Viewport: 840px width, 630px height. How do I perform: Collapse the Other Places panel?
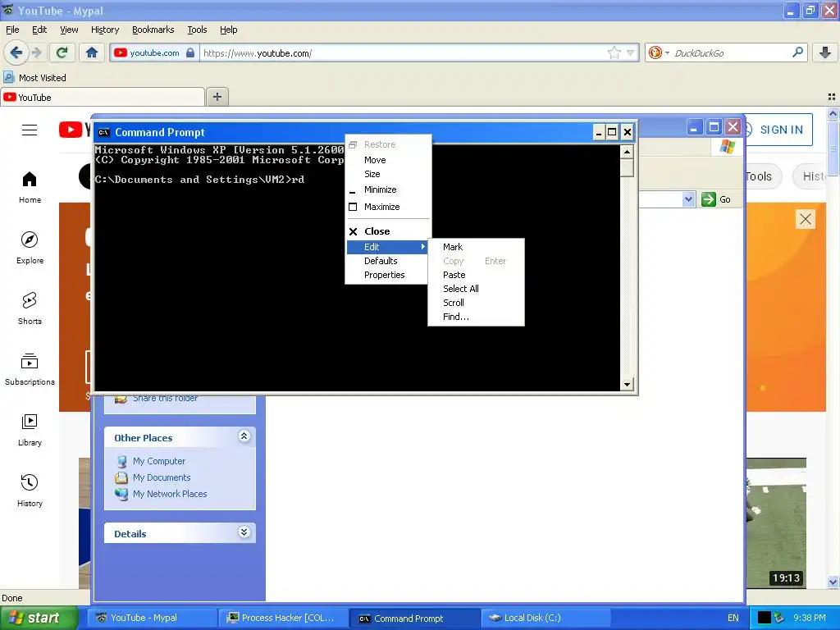pyautogui.click(x=244, y=436)
